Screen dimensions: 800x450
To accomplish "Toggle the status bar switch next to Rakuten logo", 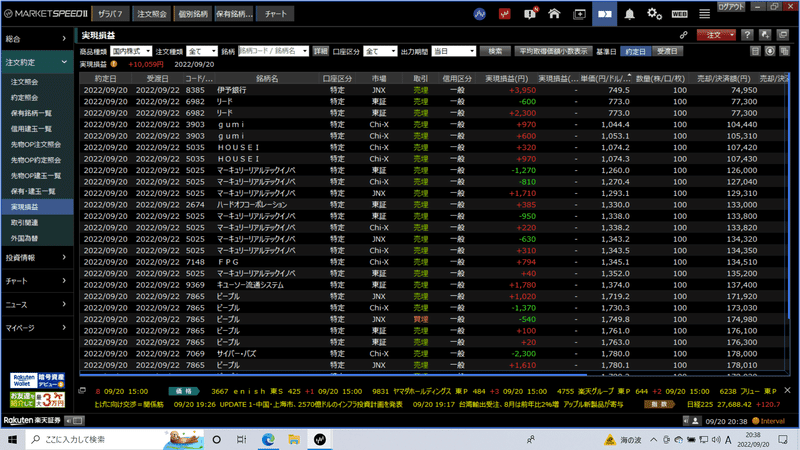I will tap(74, 421).
